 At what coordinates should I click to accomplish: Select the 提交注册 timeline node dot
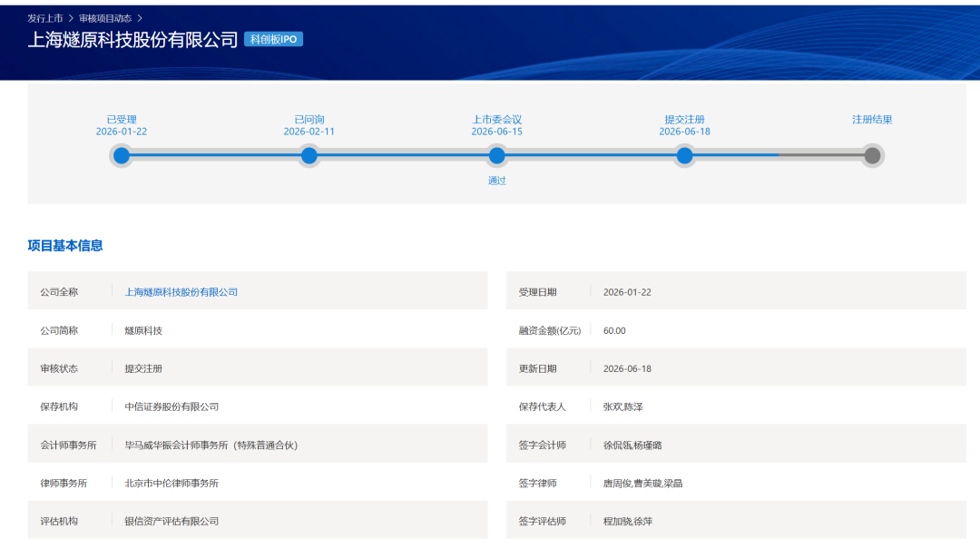click(684, 155)
